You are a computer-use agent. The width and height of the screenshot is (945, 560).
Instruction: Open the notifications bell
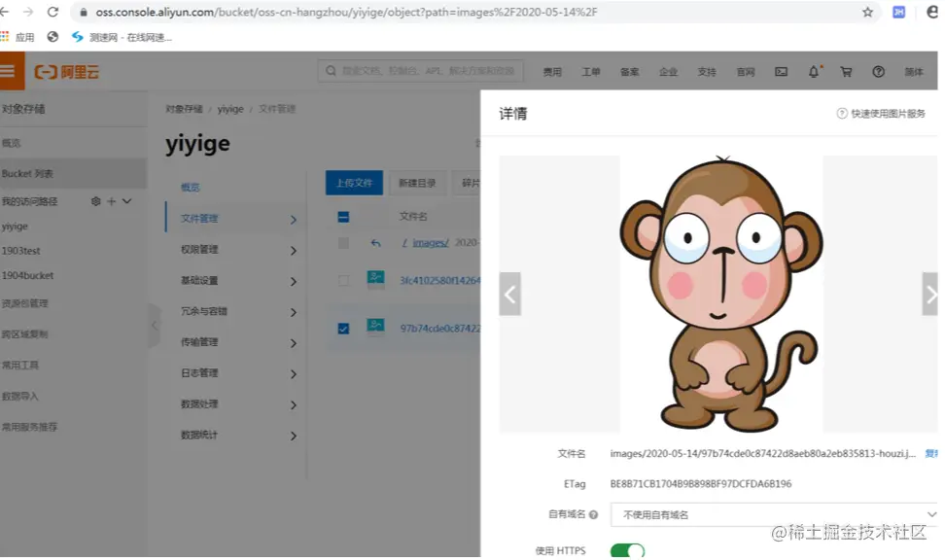[x=814, y=72]
